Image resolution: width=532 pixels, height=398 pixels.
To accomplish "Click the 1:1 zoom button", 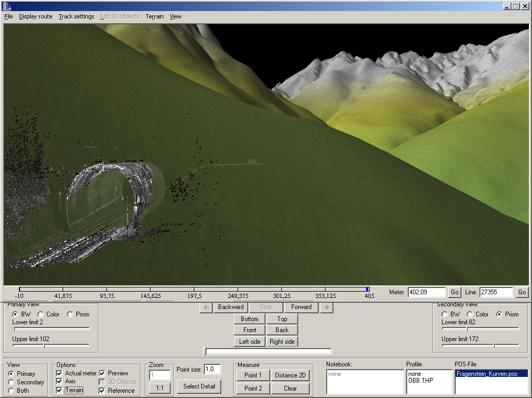I will pyautogui.click(x=160, y=388).
